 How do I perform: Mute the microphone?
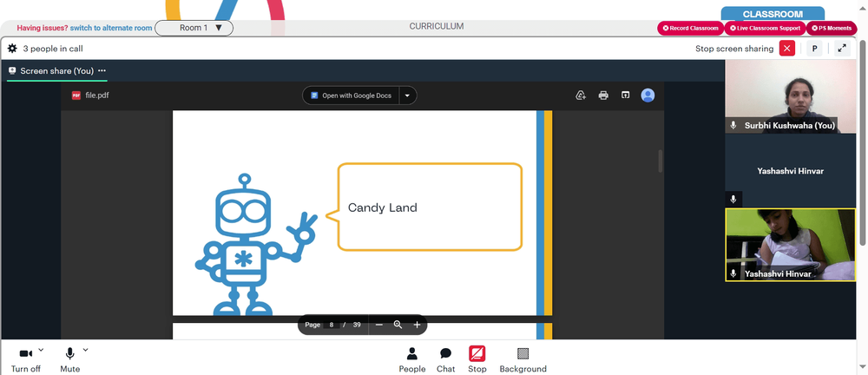69,360
